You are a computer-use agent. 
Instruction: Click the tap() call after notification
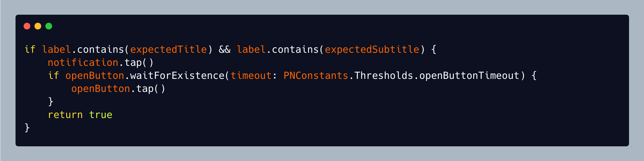(x=139, y=63)
